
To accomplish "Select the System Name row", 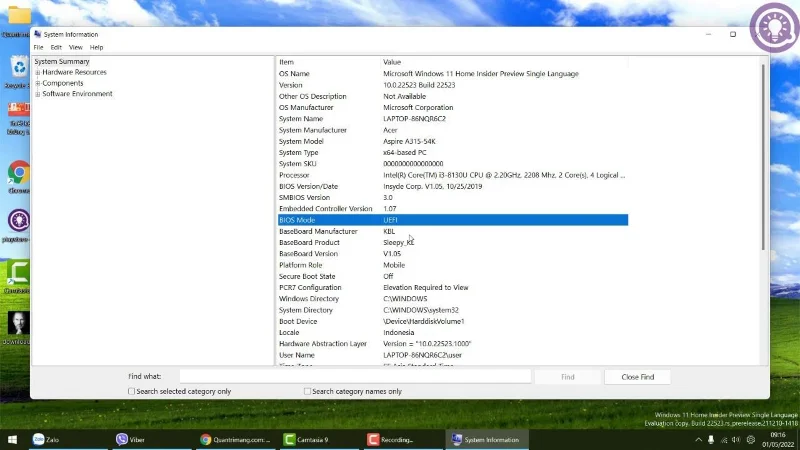I will click(453, 119).
